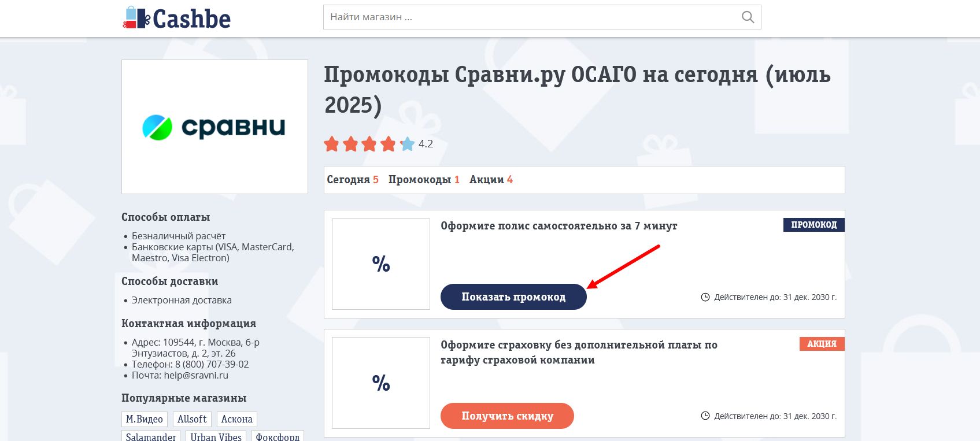Image resolution: width=980 pixels, height=441 pixels.
Task: Open the 'М.Видео' popular store link
Action: (x=145, y=419)
